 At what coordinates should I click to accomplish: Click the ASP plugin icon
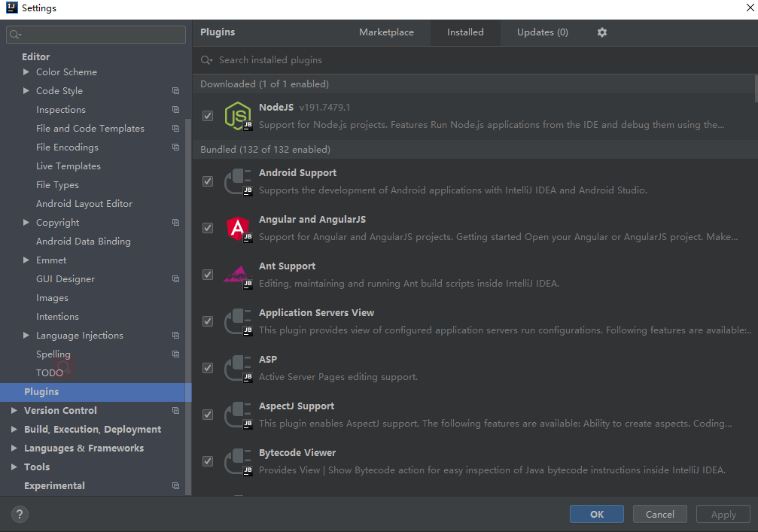click(239, 368)
